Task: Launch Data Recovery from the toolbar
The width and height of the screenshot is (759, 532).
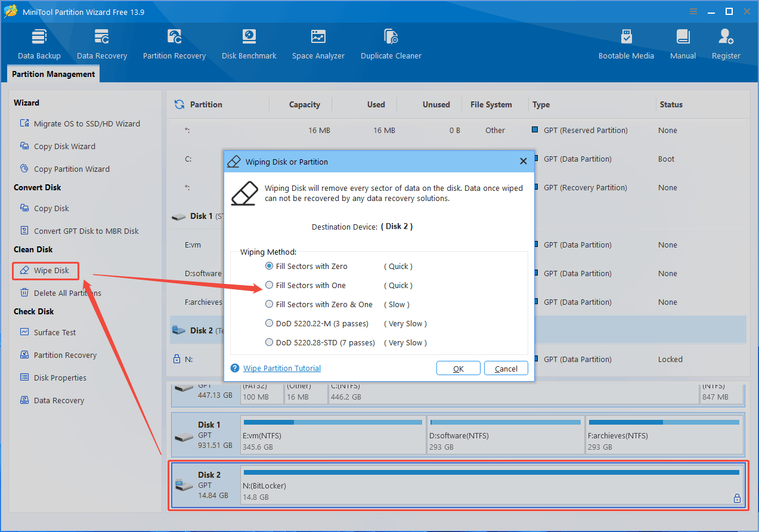Action: point(102,44)
